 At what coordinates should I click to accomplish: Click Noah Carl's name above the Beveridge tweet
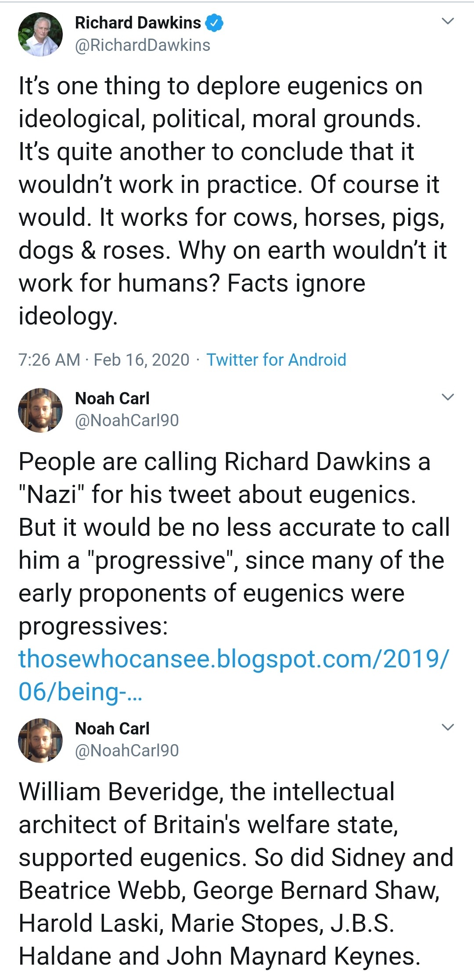tap(112, 728)
